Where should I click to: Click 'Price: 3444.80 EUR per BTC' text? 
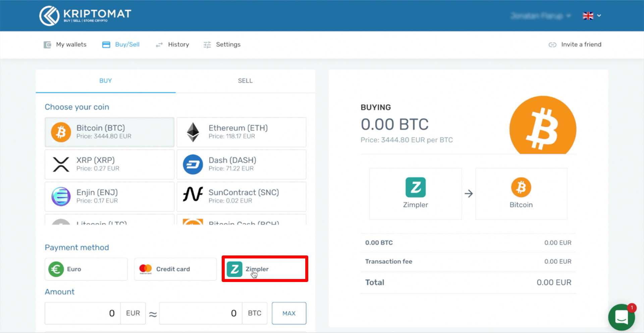407,140
